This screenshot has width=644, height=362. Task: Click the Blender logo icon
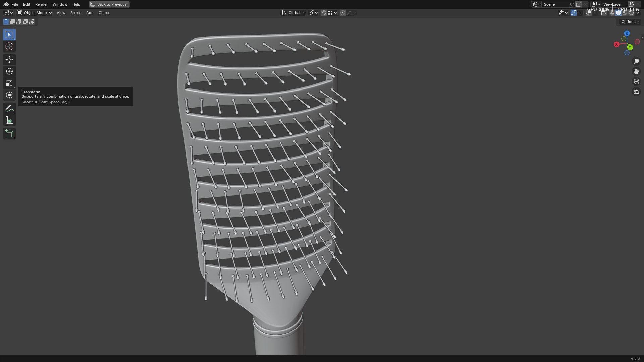6,4
